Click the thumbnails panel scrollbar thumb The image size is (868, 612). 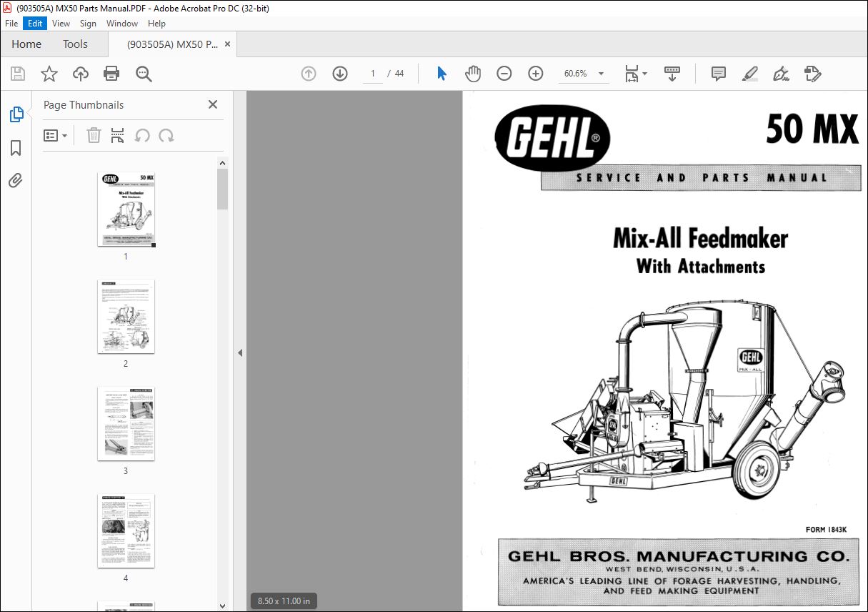click(223, 189)
